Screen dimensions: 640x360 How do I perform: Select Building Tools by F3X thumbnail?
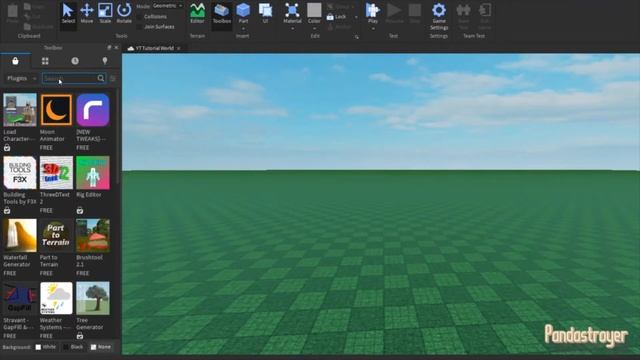pos(20,173)
